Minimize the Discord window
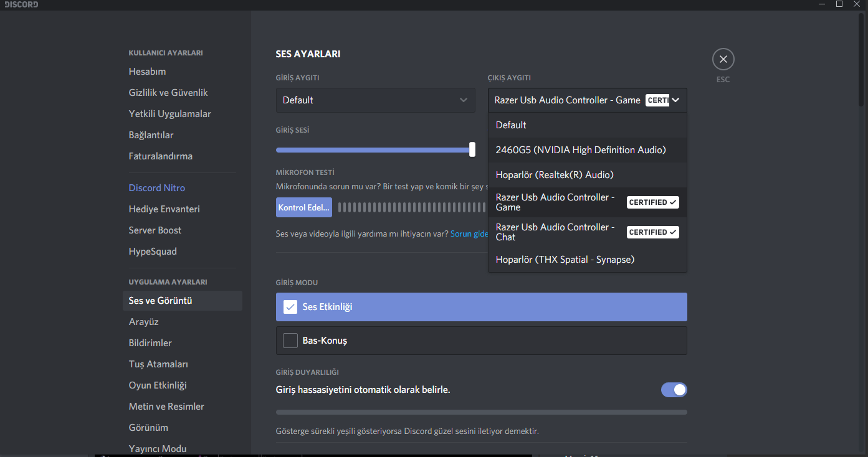The image size is (868, 457). (x=822, y=4)
